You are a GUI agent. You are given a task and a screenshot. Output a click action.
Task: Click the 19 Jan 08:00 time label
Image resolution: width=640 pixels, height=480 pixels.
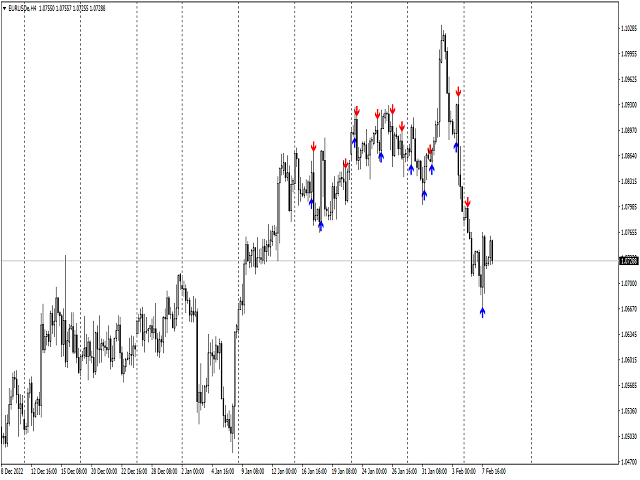(344, 471)
